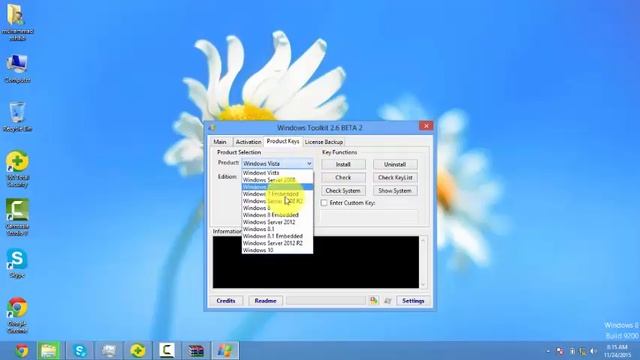The width and height of the screenshot is (640, 360).
Task: Collapse the Product dropdown arrow
Action: [x=309, y=164]
